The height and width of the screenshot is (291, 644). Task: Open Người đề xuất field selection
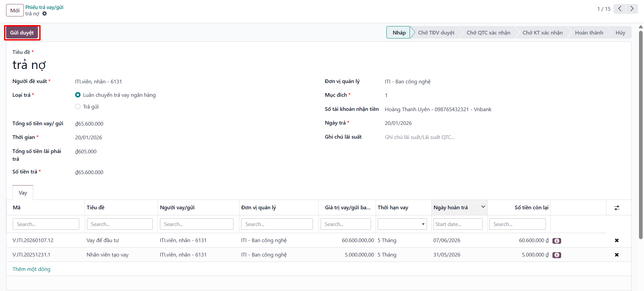point(99,82)
